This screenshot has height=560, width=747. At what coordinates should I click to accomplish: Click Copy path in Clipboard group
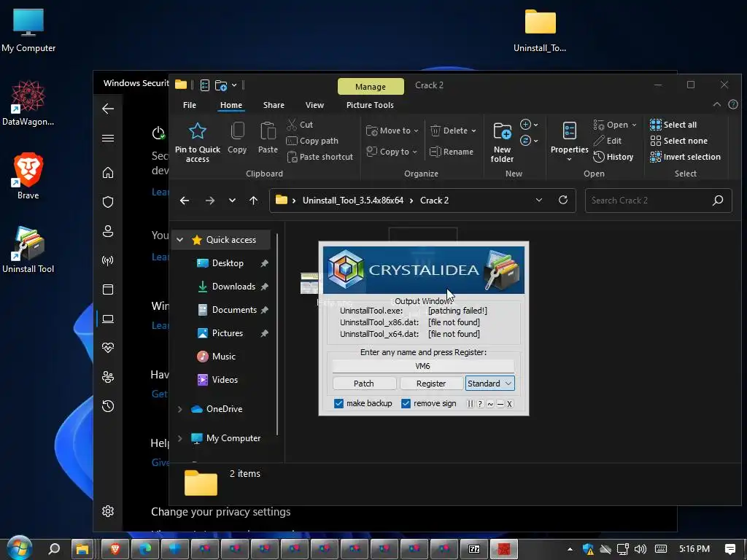(x=312, y=141)
